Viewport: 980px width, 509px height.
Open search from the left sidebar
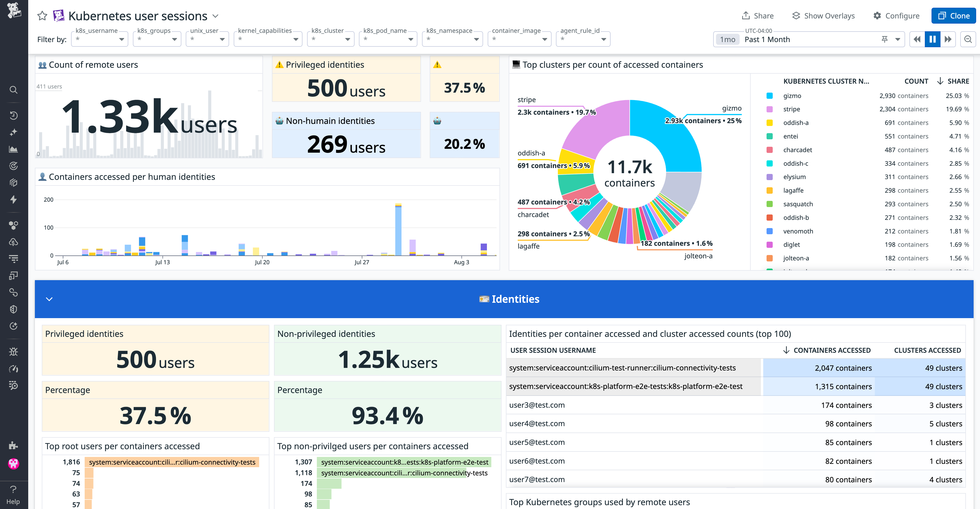point(14,90)
